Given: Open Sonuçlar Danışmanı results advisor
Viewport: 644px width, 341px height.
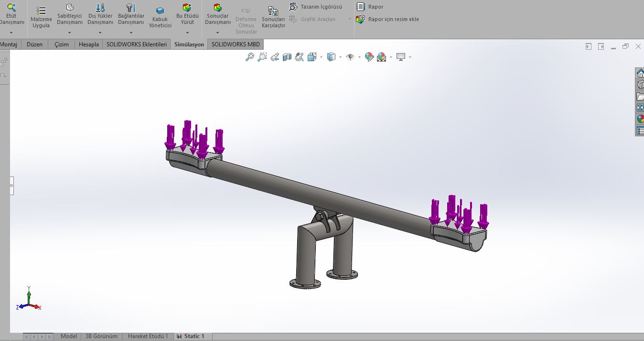Looking at the screenshot, I should 218,14.
